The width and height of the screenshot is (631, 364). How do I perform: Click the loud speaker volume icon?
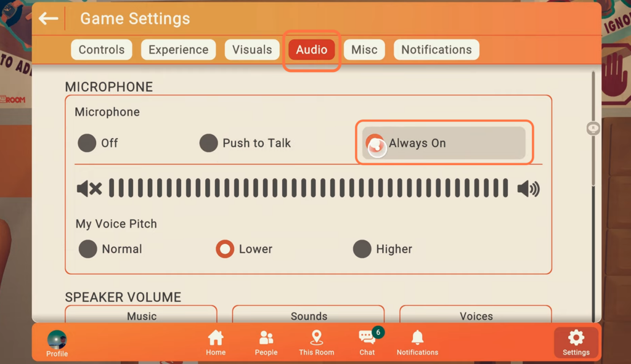click(x=528, y=188)
